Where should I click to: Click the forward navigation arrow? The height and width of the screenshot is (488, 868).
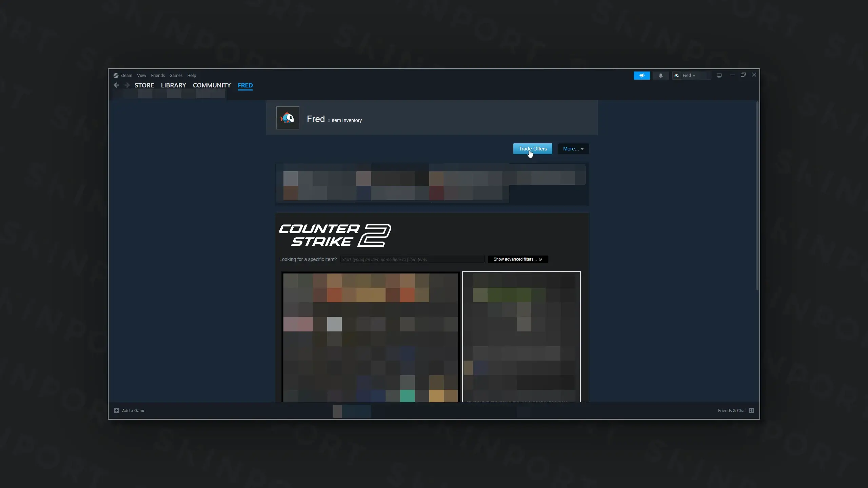pyautogui.click(x=127, y=85)
